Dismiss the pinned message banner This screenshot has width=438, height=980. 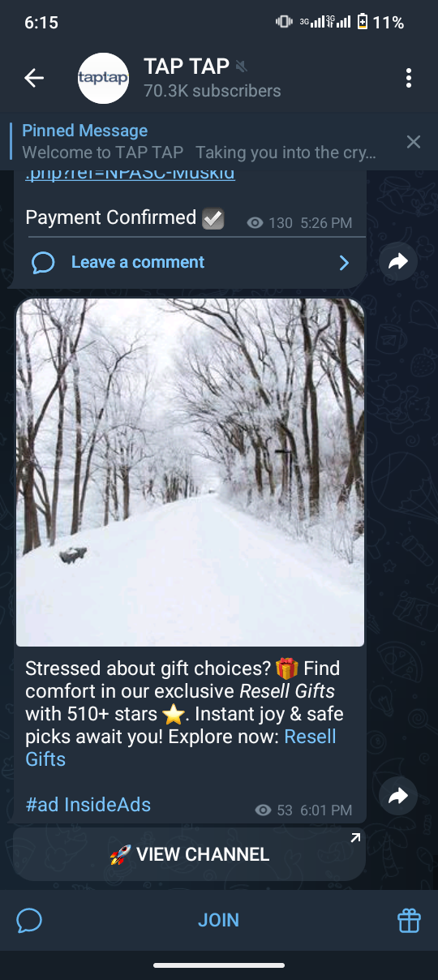(414, 142)
